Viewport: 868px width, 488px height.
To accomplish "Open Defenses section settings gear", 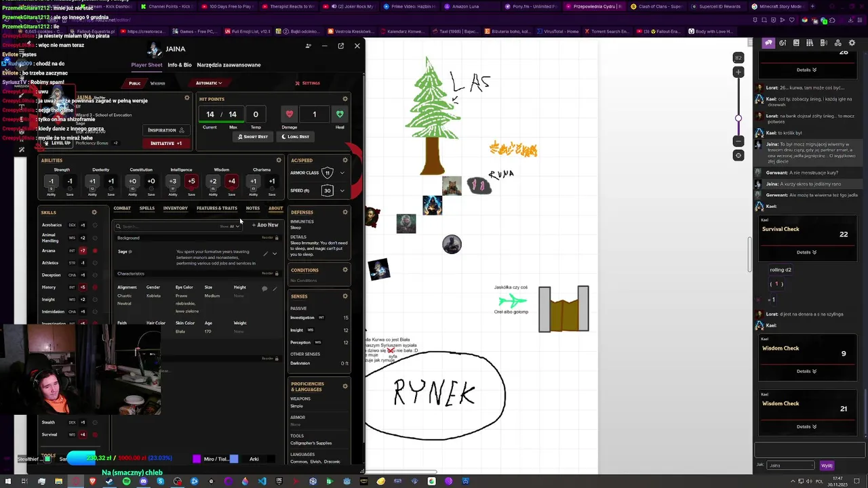I will 345,212.
